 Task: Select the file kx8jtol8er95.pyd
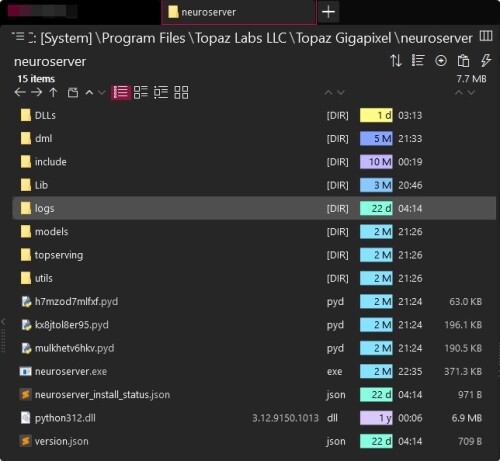click(x=254, y=325)
